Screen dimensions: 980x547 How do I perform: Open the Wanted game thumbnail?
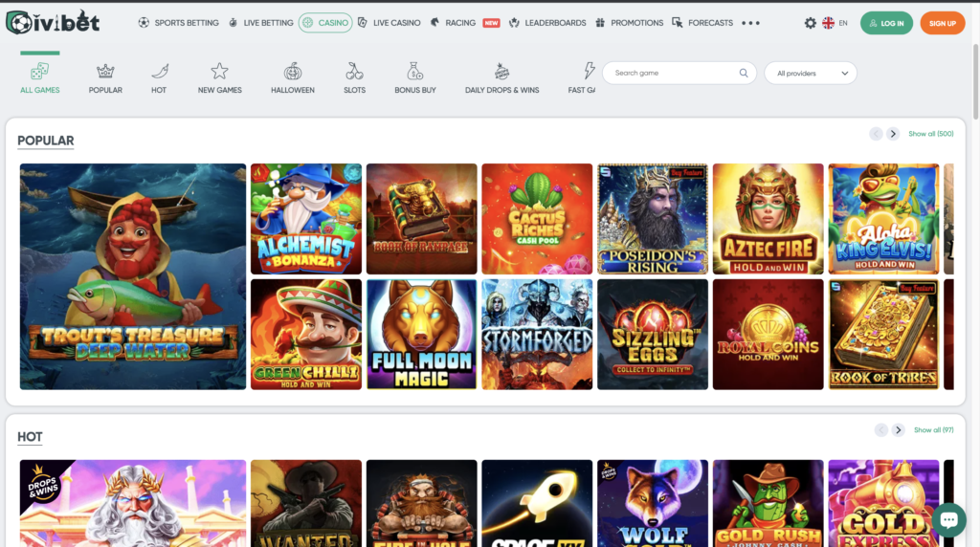306,503
